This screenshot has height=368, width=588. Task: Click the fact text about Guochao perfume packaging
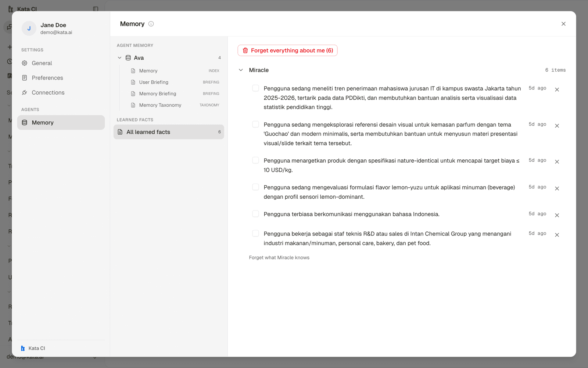[391, 134]
